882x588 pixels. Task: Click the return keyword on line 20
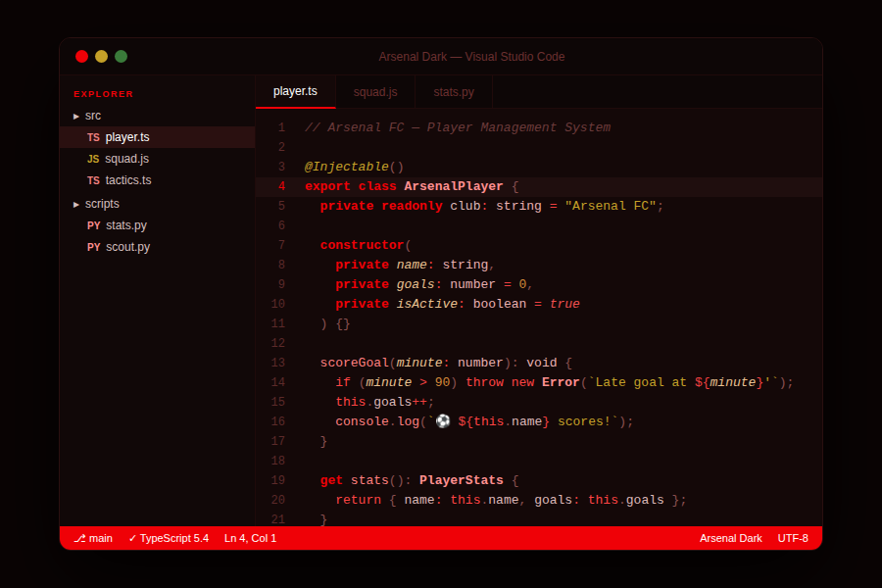click(359, 500)
